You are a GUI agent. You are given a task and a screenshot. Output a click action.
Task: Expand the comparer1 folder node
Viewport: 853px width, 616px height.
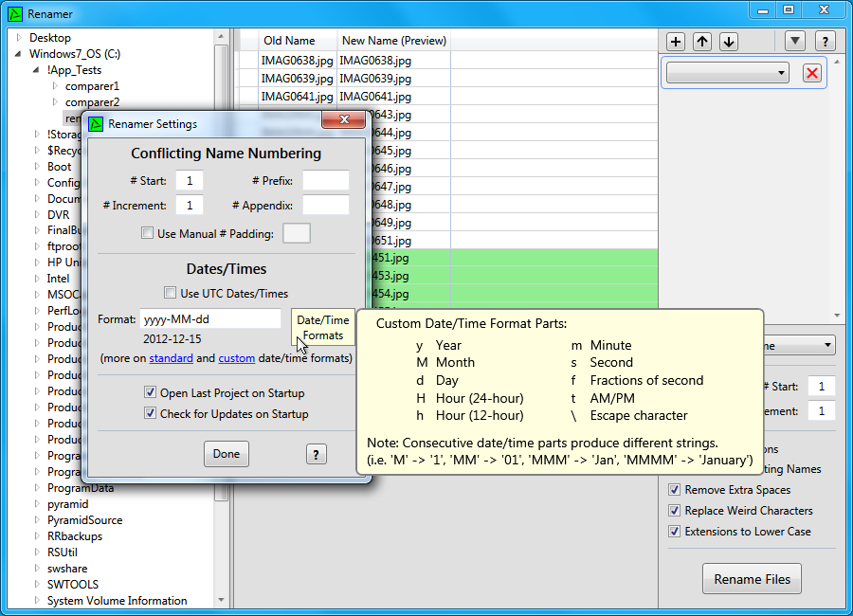point(54,85)
